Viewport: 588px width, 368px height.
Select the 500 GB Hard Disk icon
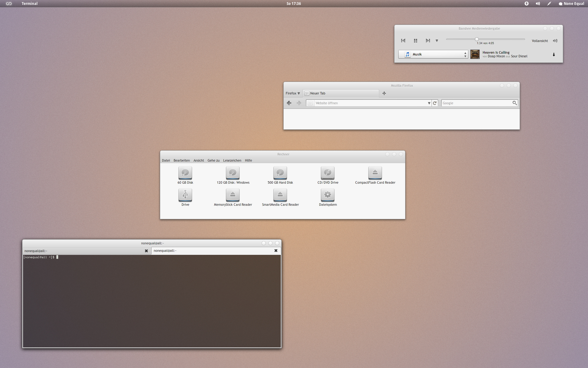tap(280, 173)
